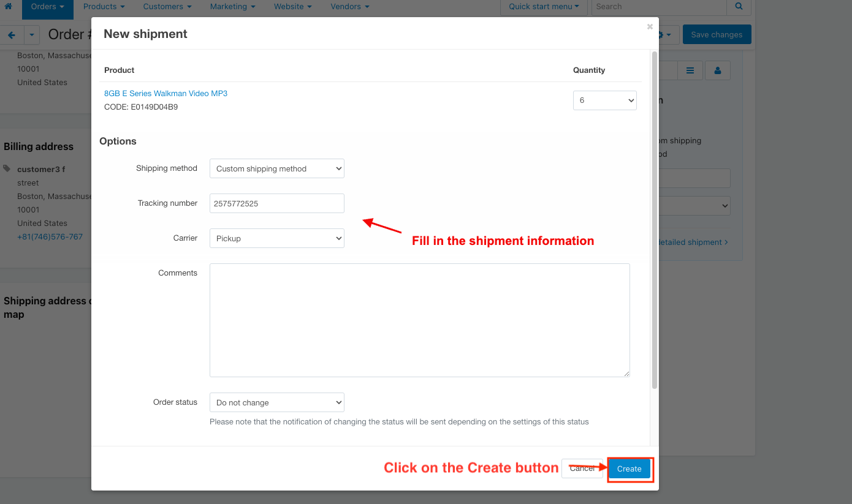Image resolution: width=852 pixels, height=504 pixels.
Task: Click the New shipment dialog scrollbar
Action: pos(654,220)
